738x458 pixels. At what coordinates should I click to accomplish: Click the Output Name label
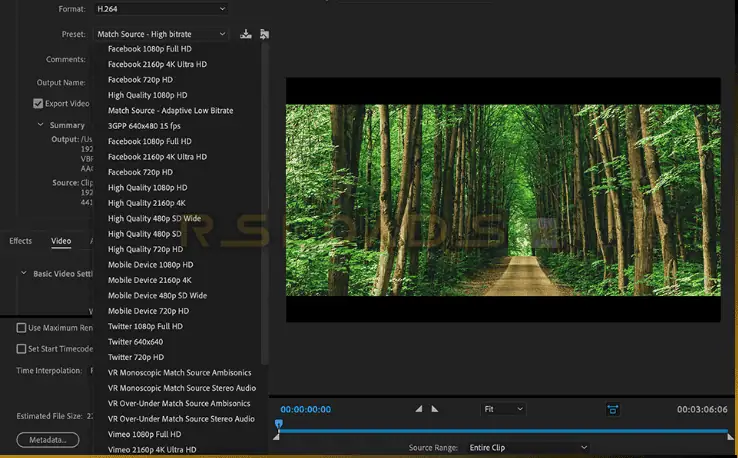(x=61, y=82)
